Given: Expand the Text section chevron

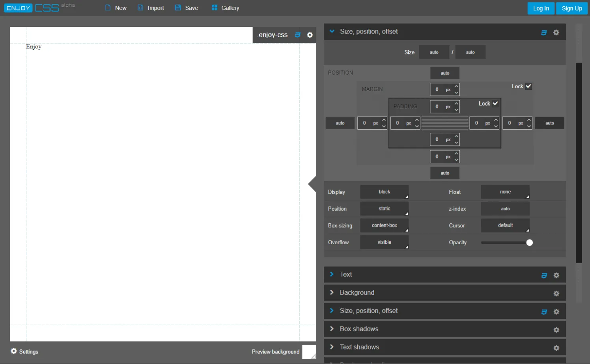Looking at the screenshot, I should coord(332,274).
